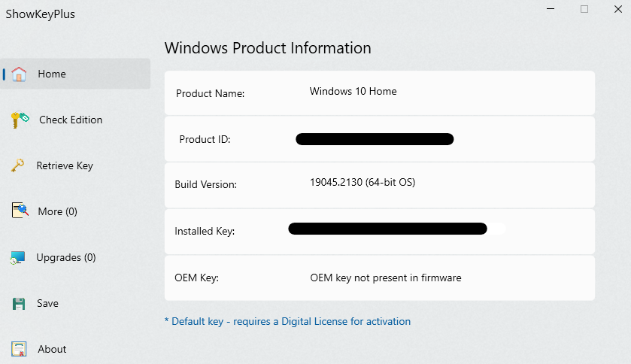Screen dimensions: 631x364
Task: Click the Save floppy disk icon
Action: pyautogui.click(x=20, y=304)
